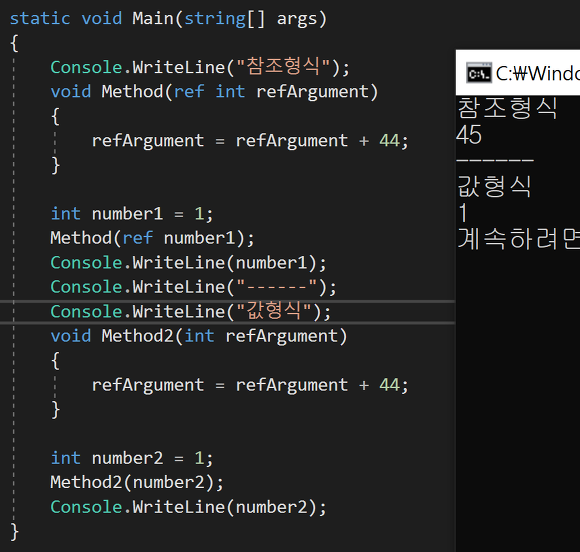Viewport: 580px width, 552px height.
Task: Click the Console.WriteLine("------") line
Action: [193, 287]
